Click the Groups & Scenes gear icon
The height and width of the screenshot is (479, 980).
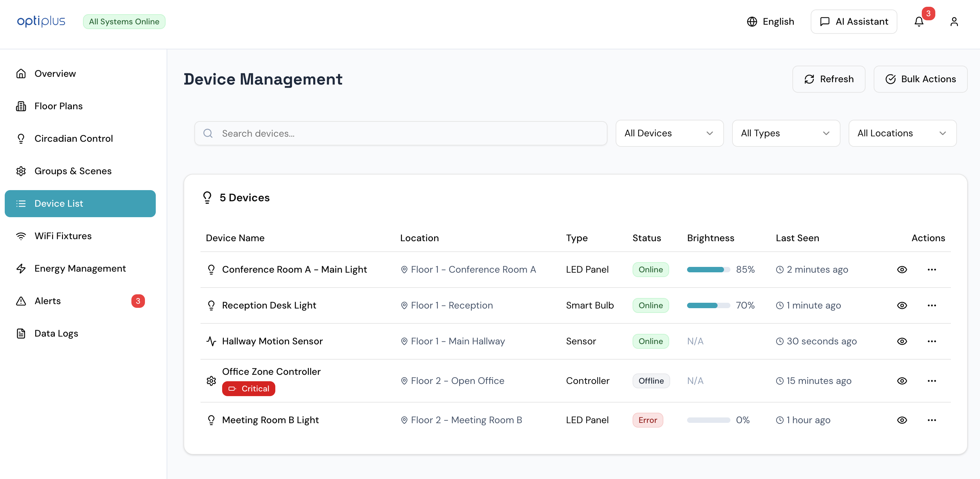tap(21, 171)
